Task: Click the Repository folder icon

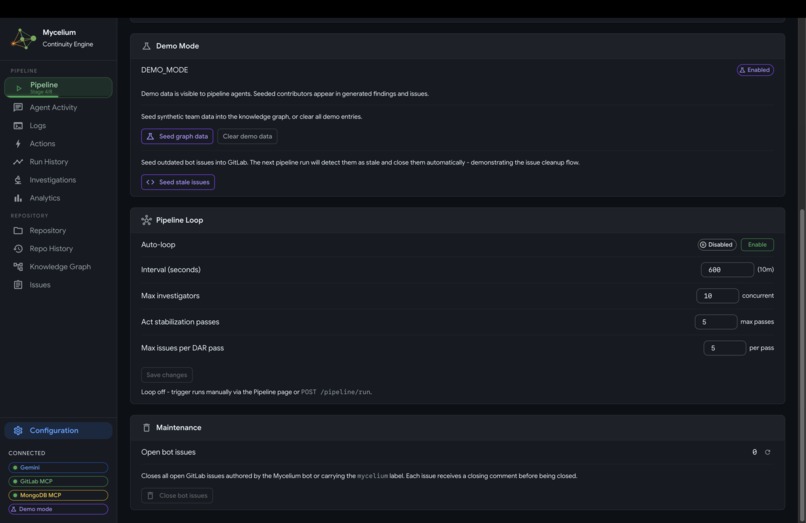Action: 18,230
